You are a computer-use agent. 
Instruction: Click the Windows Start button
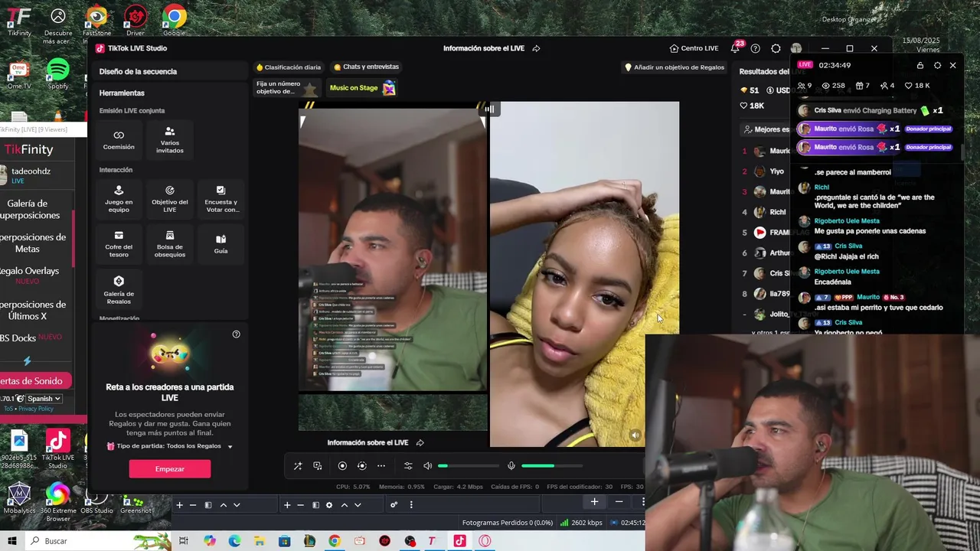12,541
